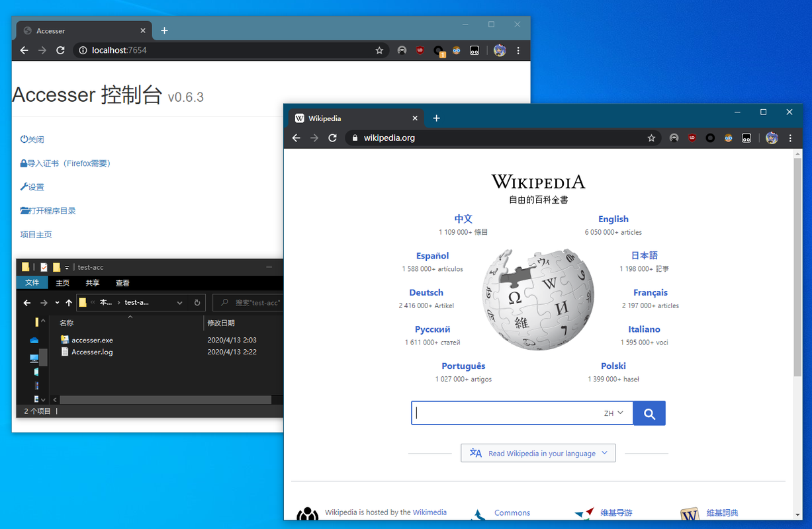Open Customize Quick Access Toolbar dropdown in Explorer
This screenshot has width=812, height=529.
(67, 268)
